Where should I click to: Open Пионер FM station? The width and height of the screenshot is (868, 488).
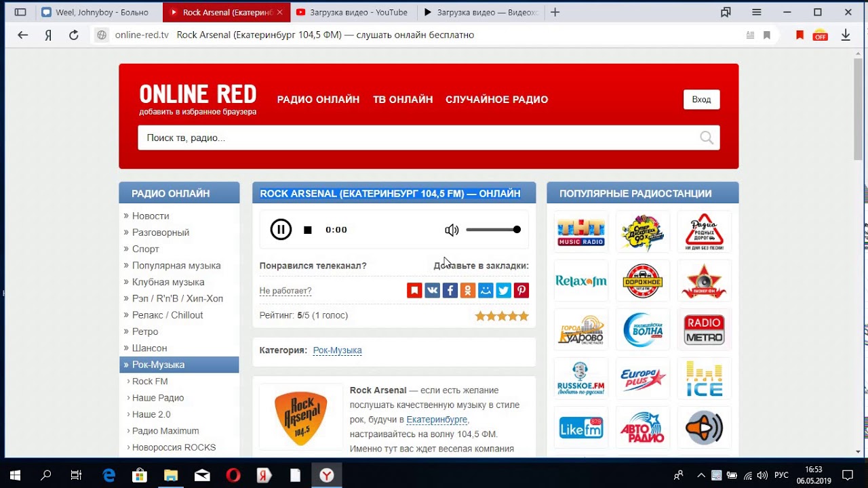705,281
